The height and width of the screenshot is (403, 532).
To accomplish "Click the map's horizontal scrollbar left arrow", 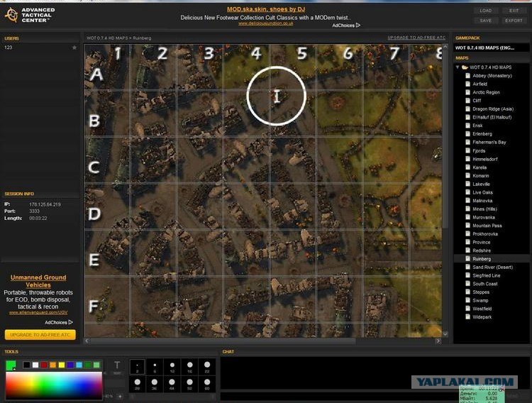I will point(87,341).
